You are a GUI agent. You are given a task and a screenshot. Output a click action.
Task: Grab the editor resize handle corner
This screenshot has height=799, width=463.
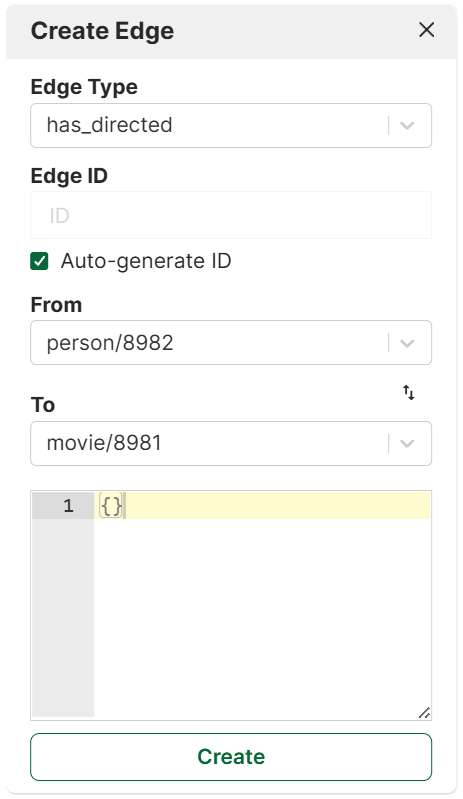point(424,713)
